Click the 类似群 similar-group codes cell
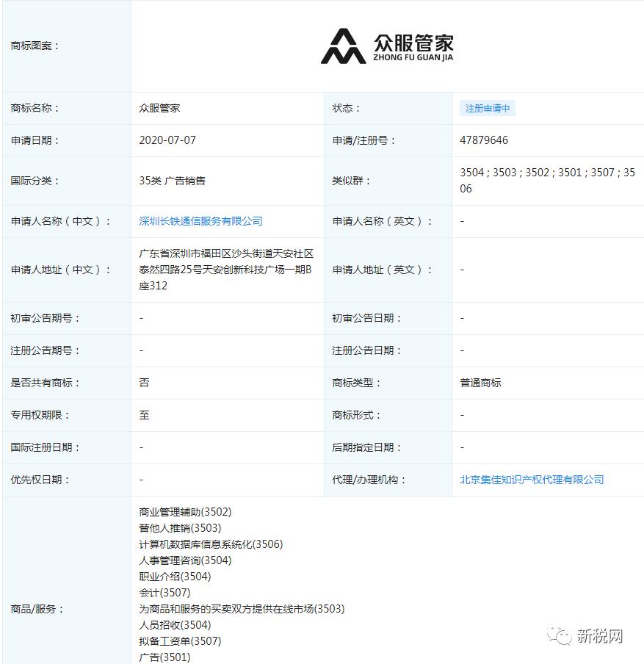Image resolution: width=644 pixels, height=664 pixels. click(547, 180)
